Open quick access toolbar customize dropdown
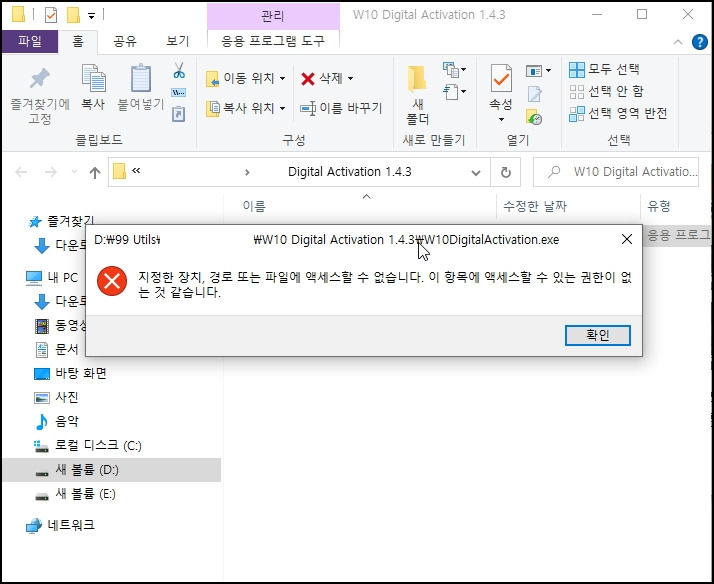This screenshot has width=714, height=584. click(91, 16)
